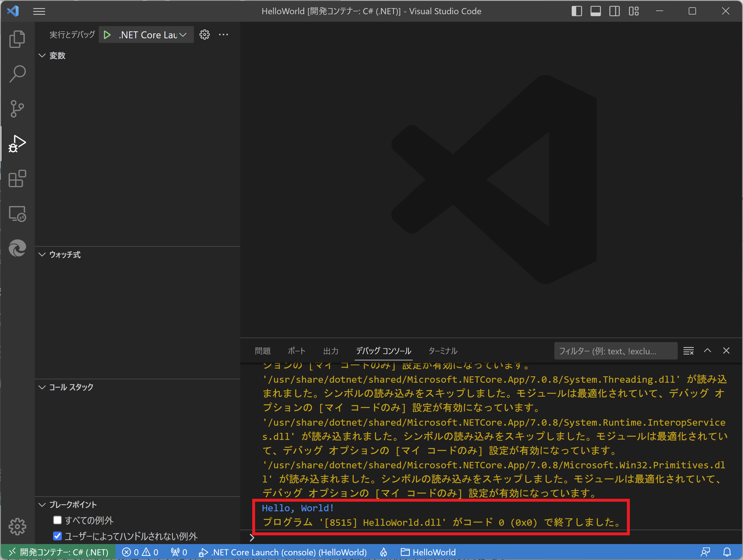The height and width of the screenshot is (560, 743).
Task: Click the flame icon in status bar
Action: pyautogui.click(x=384, y=552)
